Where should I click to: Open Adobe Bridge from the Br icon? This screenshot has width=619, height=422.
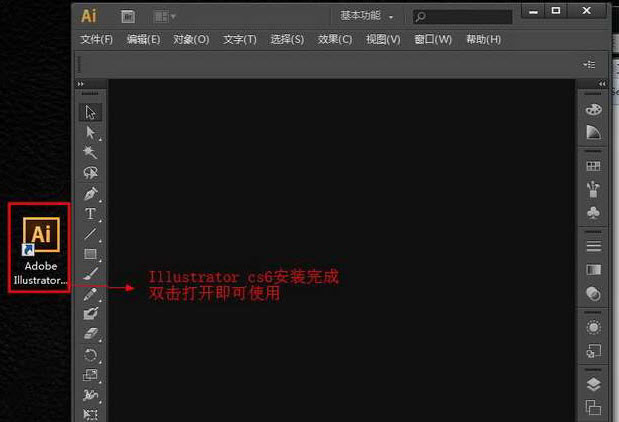click(128, 17)
